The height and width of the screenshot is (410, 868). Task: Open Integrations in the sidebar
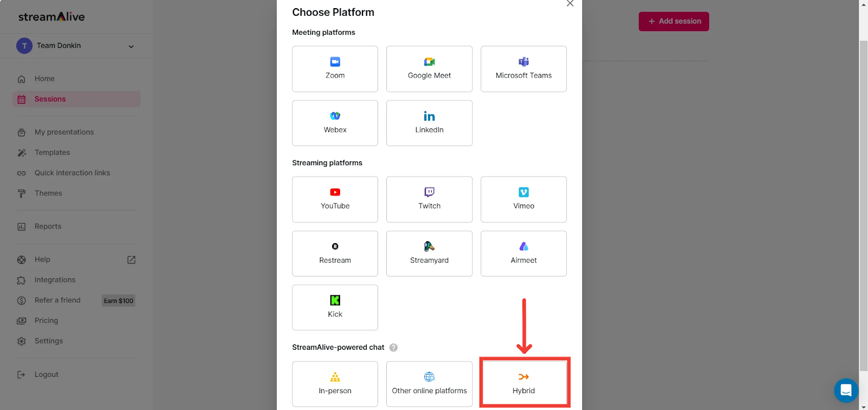click(x=55, y=280)
